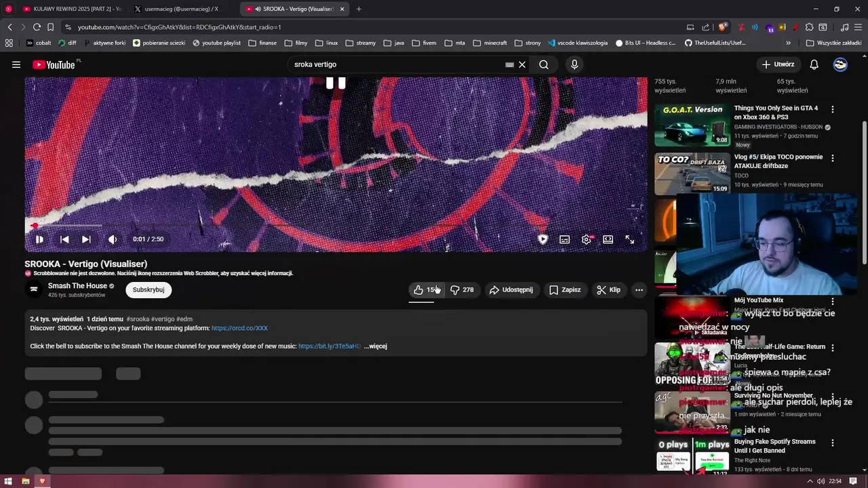The image size is (868, 488).
Task: Open options for Buying Fake Spotify Streams video
Action: [833, 443]
